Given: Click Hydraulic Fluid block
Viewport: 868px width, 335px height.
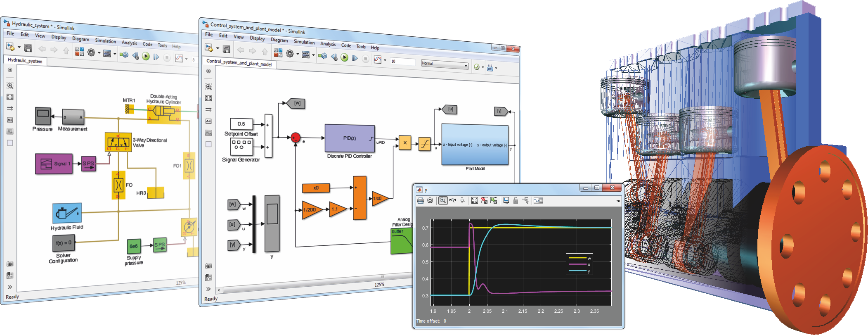Looking at the screenshot, I should click(x=67, y=213).
